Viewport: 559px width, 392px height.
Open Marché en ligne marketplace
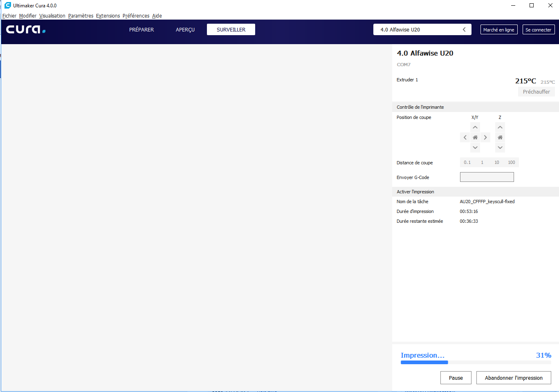click(499, 29)
